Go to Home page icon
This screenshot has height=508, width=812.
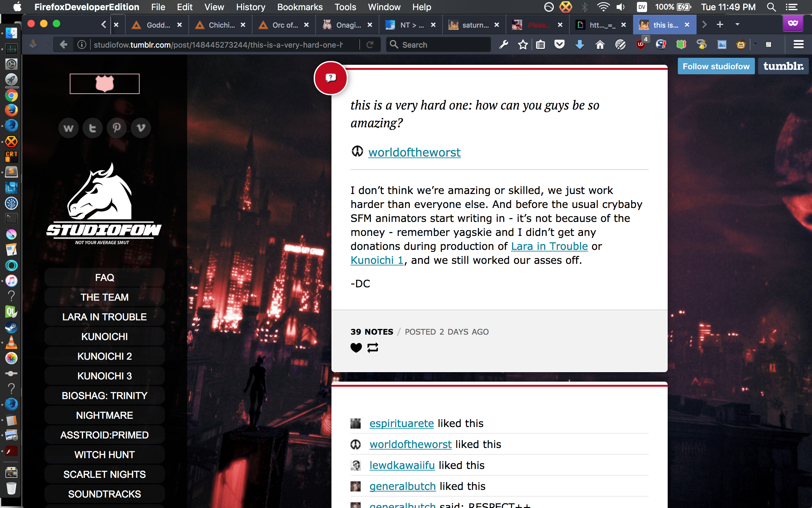pyautogui.click(x=600, y=45)
